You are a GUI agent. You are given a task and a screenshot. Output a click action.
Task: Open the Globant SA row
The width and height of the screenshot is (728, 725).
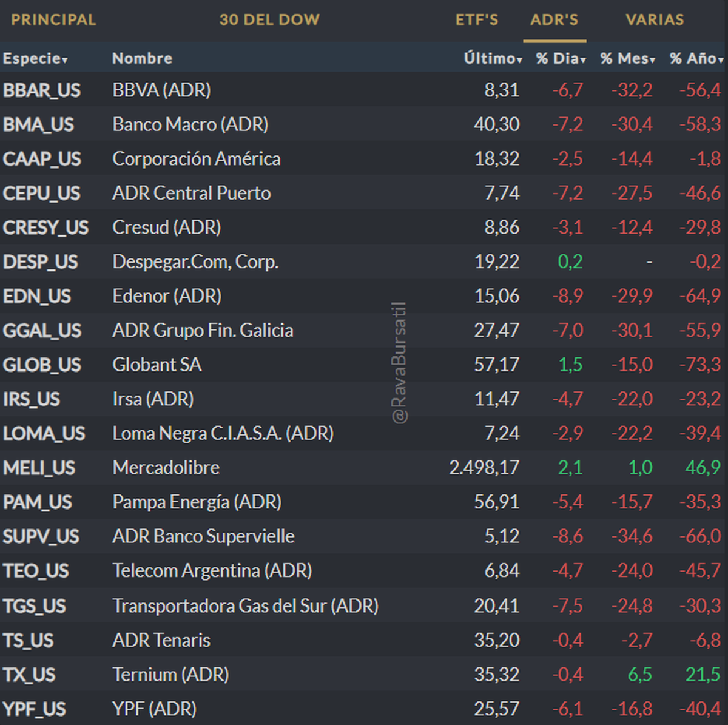(157, 365)
